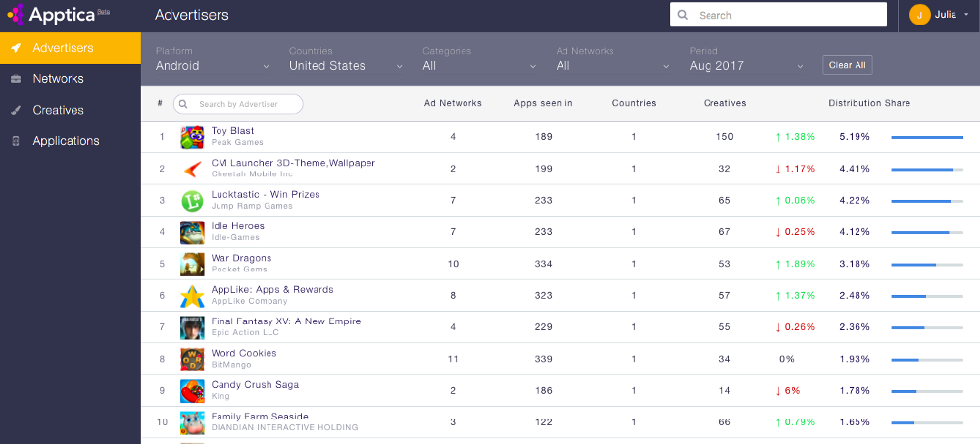Open the Idle Heroes app icon

(x=192, y=232)
